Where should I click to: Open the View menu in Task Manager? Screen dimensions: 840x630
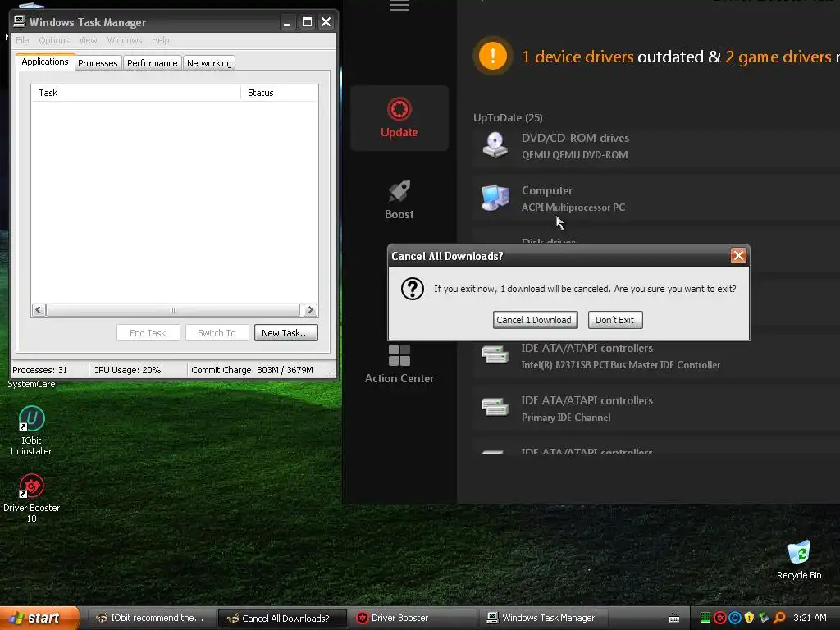[88, 40]
